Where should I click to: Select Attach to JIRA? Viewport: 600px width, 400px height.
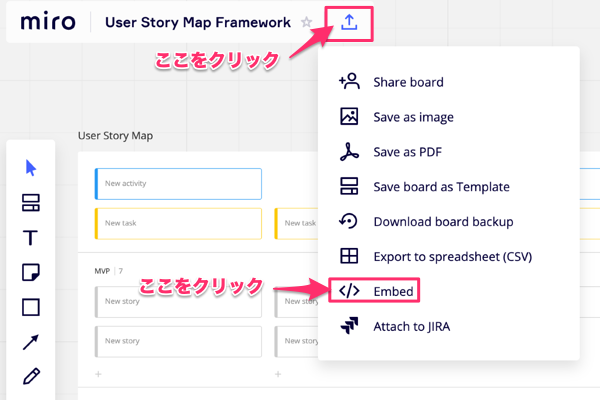point(412,326)
